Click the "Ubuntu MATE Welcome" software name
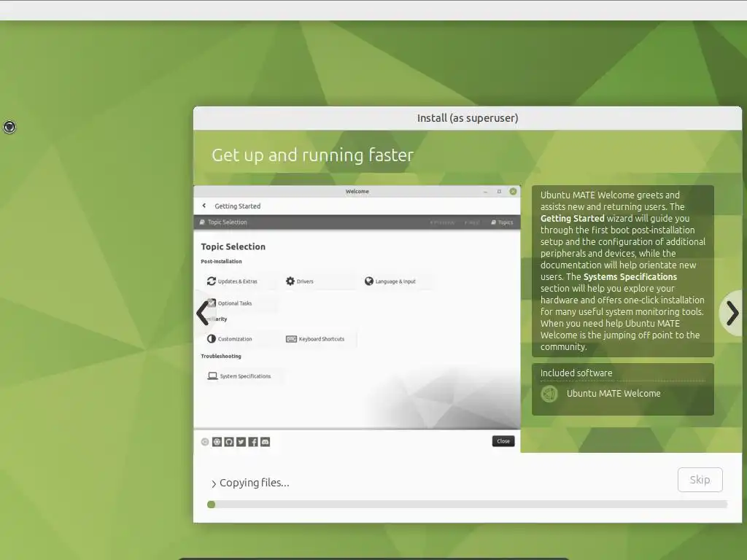This screenshot has height=560, width=747. pyautogui.click(x=614, y=393)
